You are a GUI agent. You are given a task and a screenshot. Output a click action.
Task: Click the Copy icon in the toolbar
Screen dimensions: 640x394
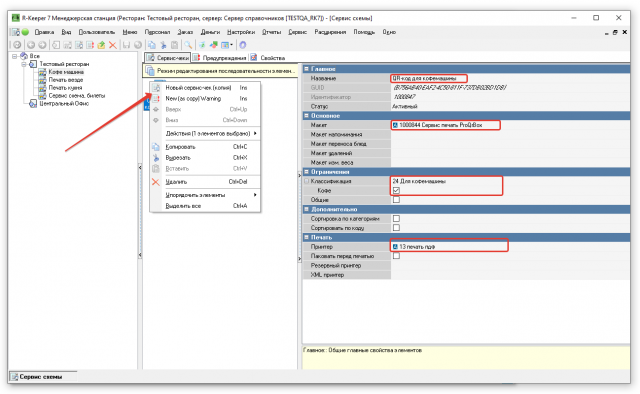point(152,45)
